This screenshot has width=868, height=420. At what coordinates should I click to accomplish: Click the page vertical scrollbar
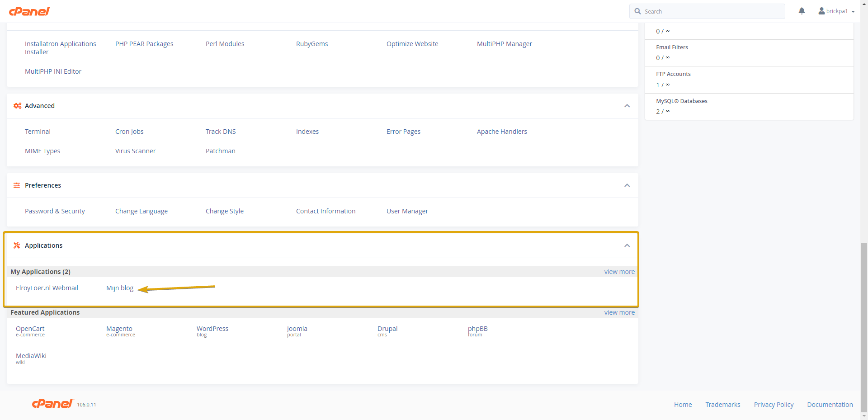pyautogui.click(x=864, y=326)
